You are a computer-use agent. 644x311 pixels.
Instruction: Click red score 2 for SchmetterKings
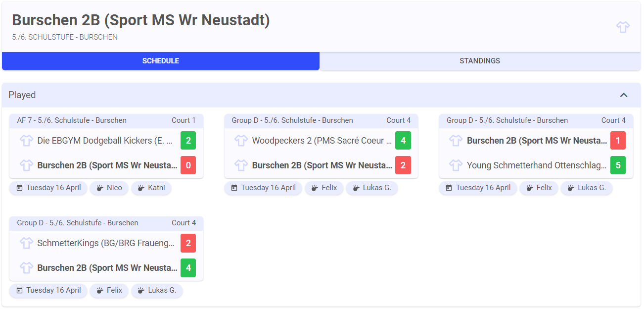point(188,243)
